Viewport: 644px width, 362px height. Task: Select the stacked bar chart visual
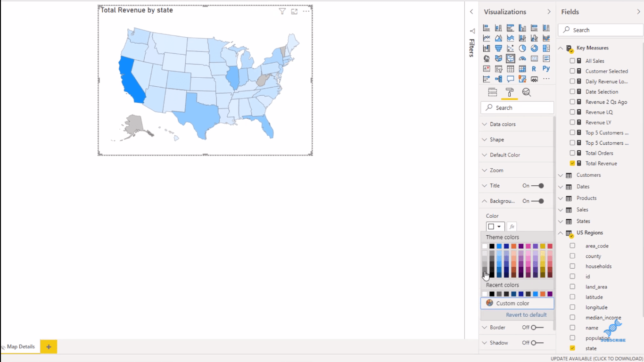[487, 28]
